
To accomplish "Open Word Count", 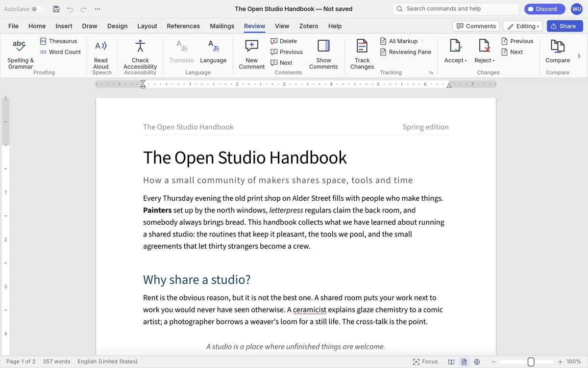I will [60, 52].
